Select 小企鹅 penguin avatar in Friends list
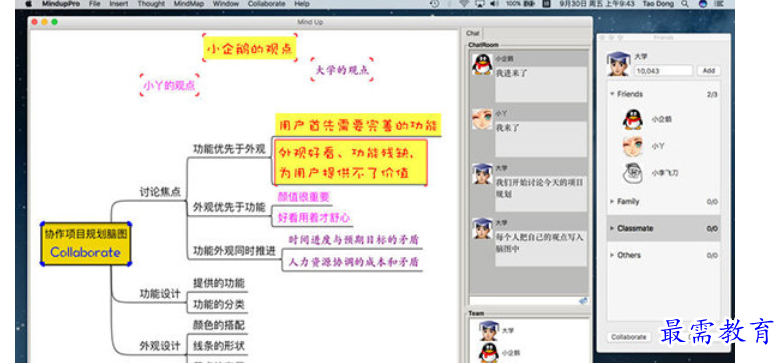The height and width of the screenshot is (363, 782). 632,120
